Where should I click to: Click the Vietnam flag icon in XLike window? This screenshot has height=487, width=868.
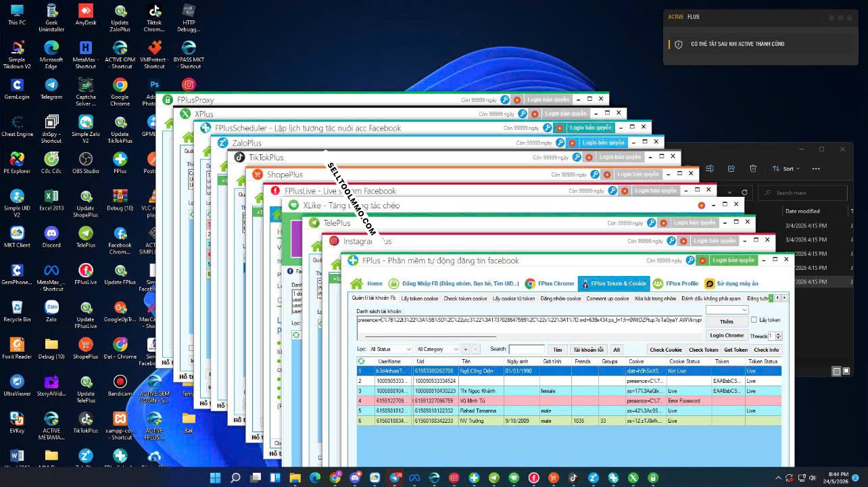pyautogui.click(x=702, y=205)
